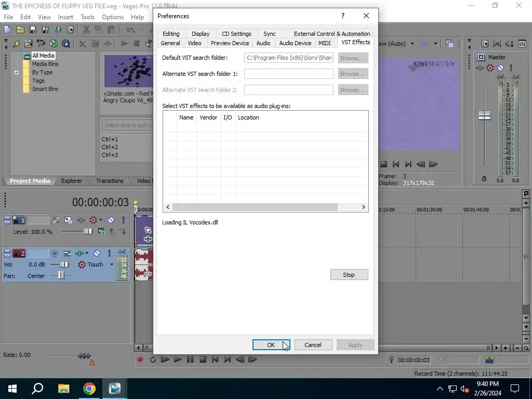
Task: Toggle mute on video track 1
Action: click(111, 220)
